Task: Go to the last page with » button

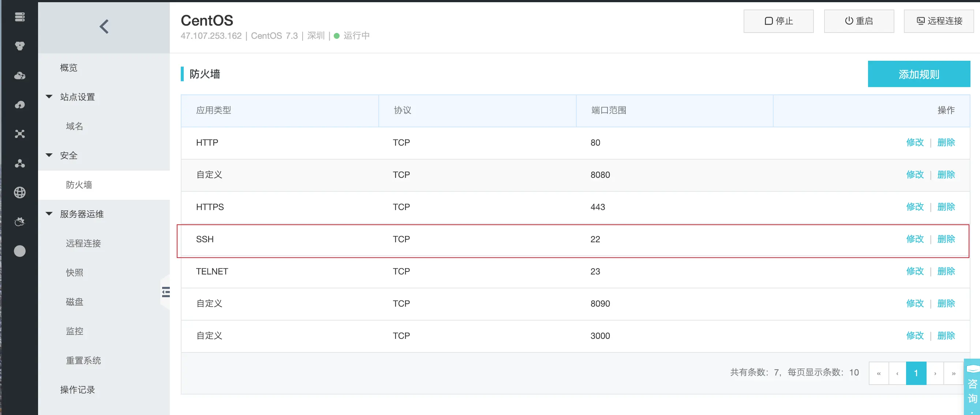Action: click(x=953, y=373)
